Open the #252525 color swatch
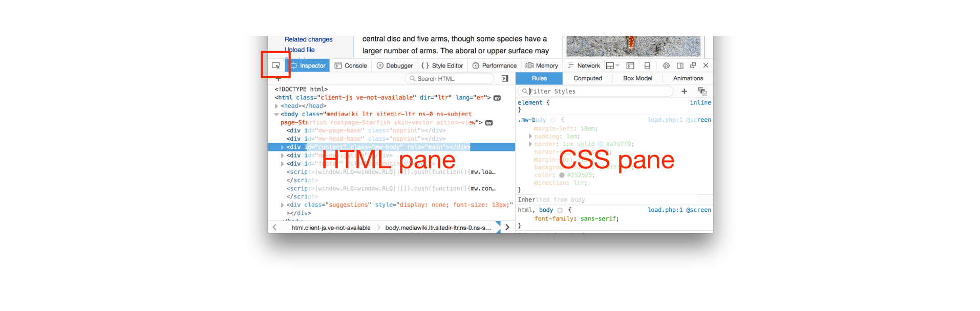The height and width of the screenshot is (311, 980). click(562, 175)
